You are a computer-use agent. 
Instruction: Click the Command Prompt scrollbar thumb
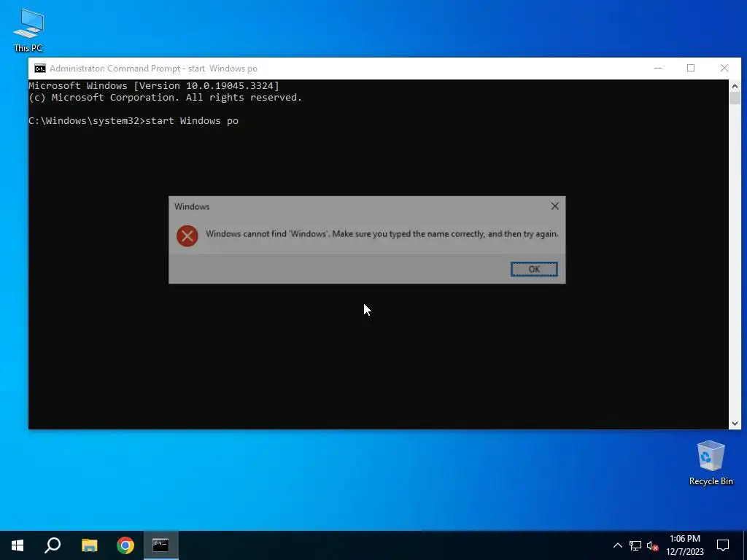tap(735, 98)
